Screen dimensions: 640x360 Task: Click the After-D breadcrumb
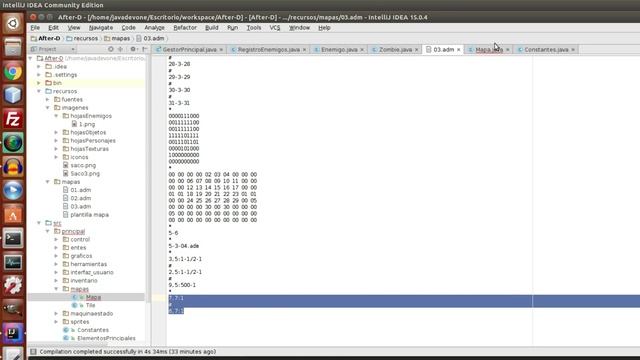pos(45,38)
